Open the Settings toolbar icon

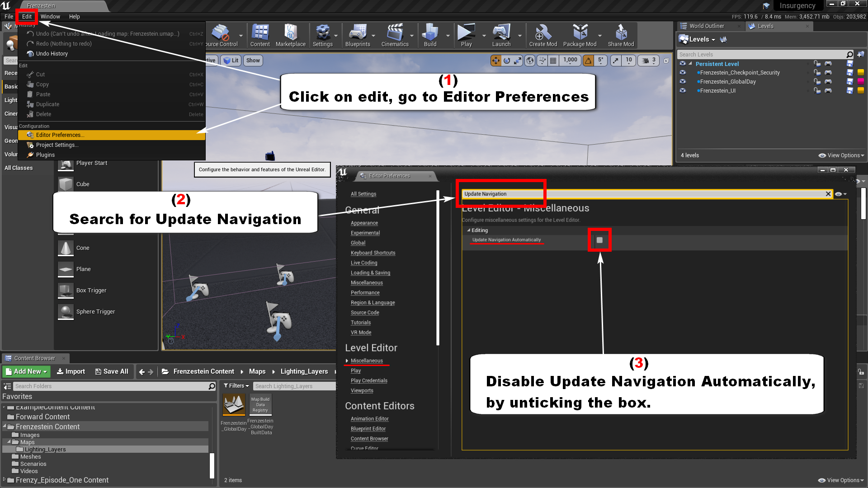[323, 35]
